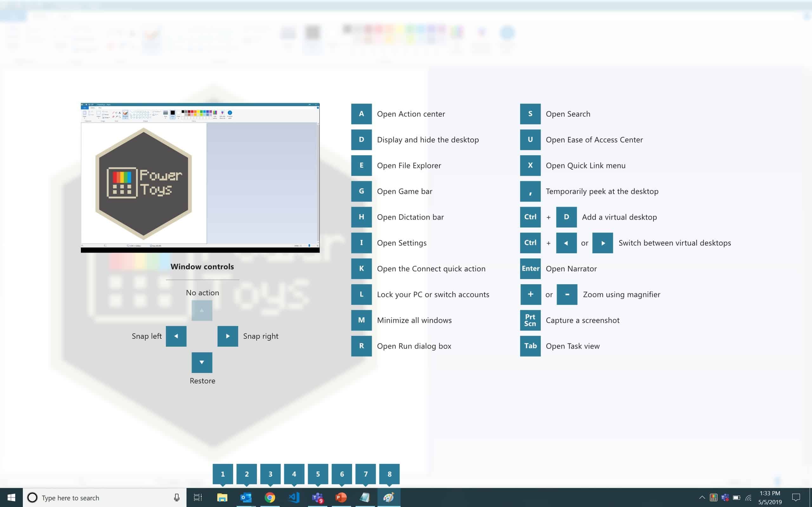The height and width of the screenshot is (507, 812).
Task: Toggle Zoom using magnifier minus button
Action: click(x=566, y=294)
